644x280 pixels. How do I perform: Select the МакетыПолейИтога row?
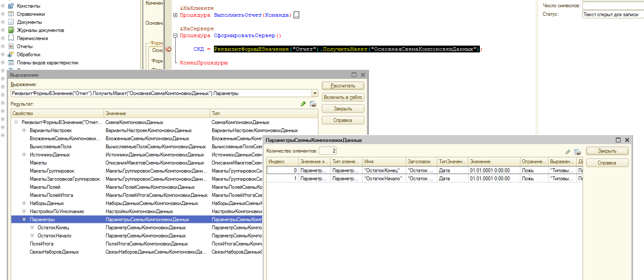pos(136,195)
